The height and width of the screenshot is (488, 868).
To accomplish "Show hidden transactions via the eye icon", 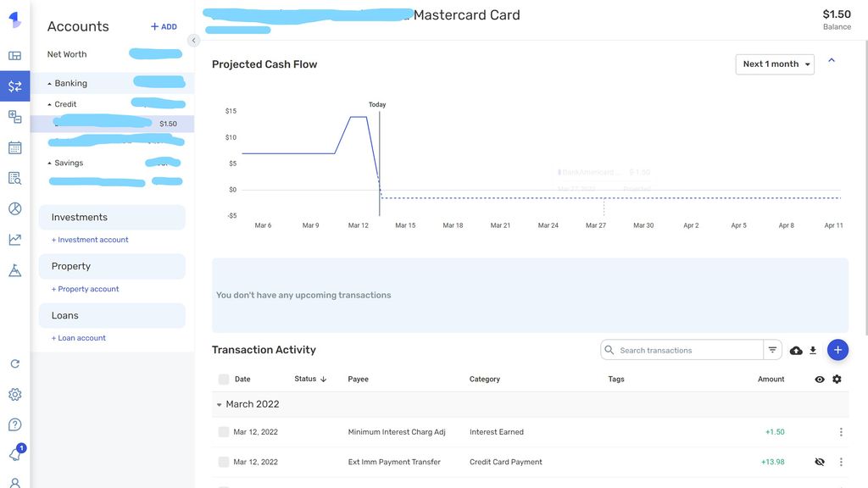I will click(x=819, y=379).
